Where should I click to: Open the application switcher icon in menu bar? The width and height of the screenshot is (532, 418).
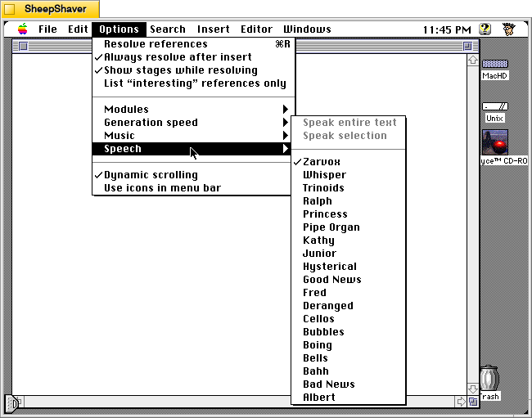[x=508, y=29]
